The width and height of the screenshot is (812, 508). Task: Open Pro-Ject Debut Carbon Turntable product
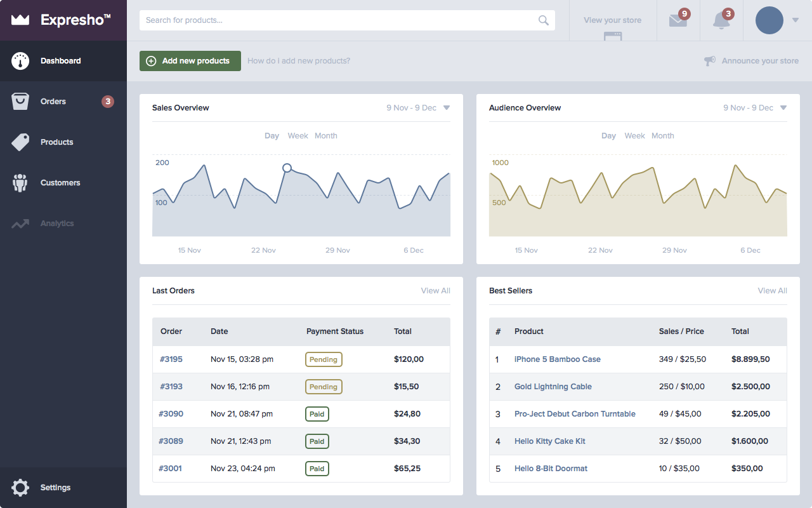click(x=575, y=414)
